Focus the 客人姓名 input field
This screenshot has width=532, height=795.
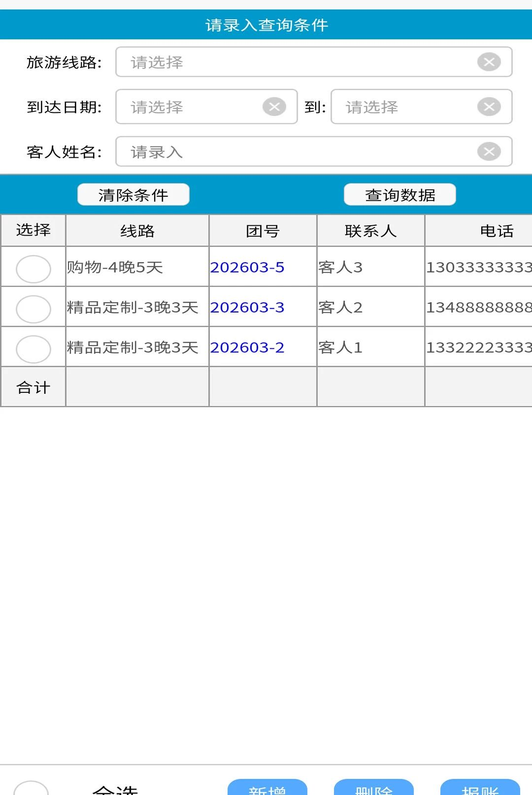pos(296,151)
